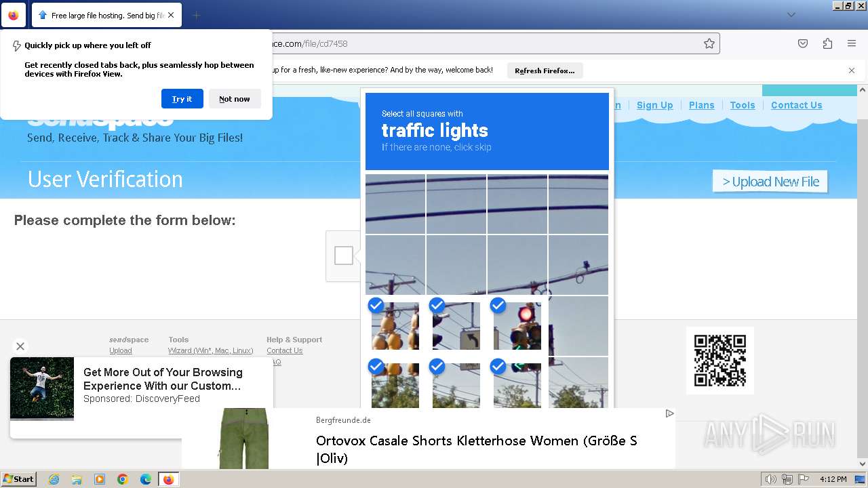
Task: Open the Get More Out of Browsing ad
Action: click(163, 379)
